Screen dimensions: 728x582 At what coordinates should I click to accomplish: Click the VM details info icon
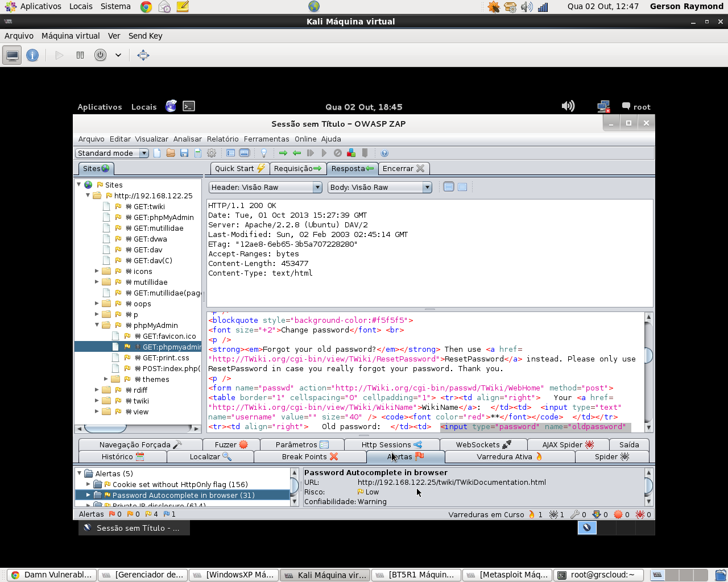[32, 55]
